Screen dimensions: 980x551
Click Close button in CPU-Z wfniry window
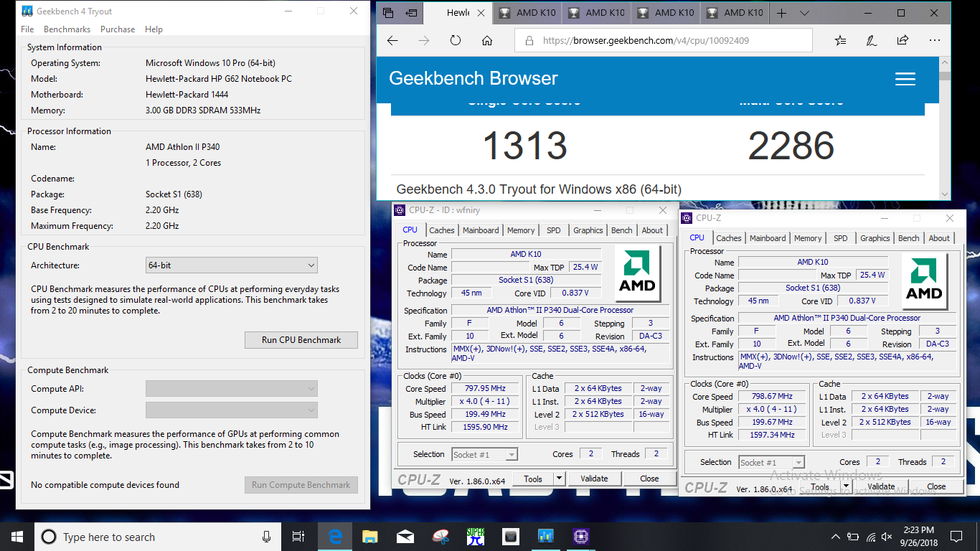649,479
